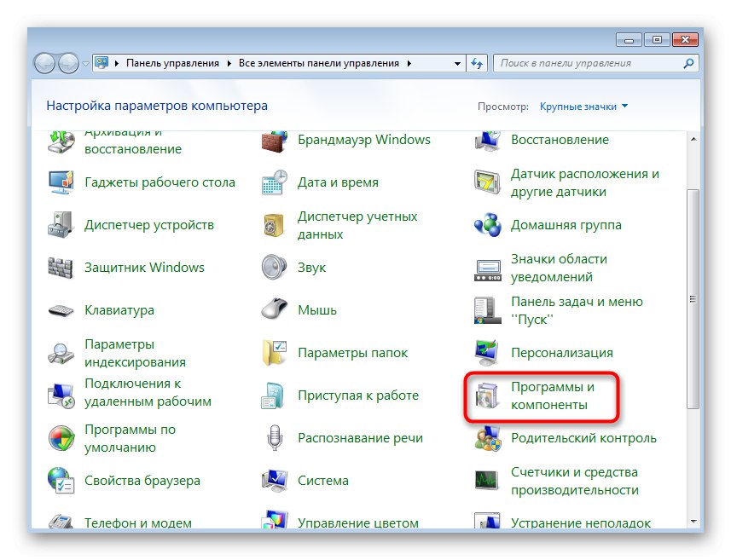Open the Диспетчер устройств link
Image resolution: width=731 pixels, height=560 pixels.
149,225
